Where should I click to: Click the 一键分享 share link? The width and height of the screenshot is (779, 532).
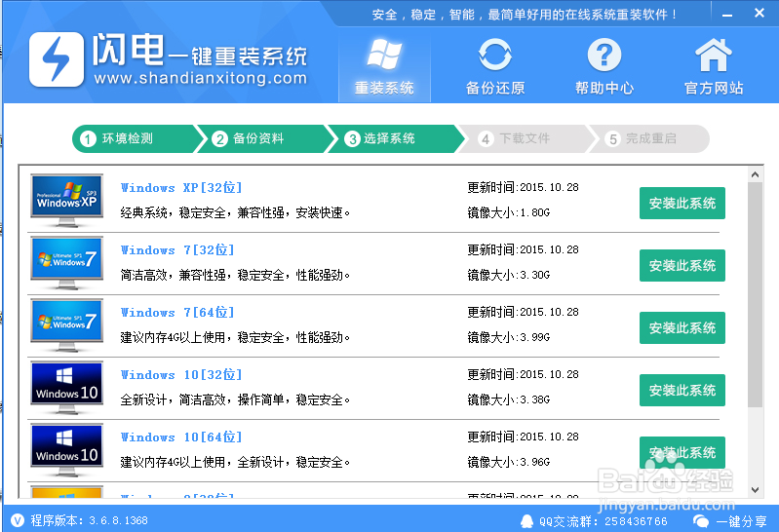[x=741, y=521]
